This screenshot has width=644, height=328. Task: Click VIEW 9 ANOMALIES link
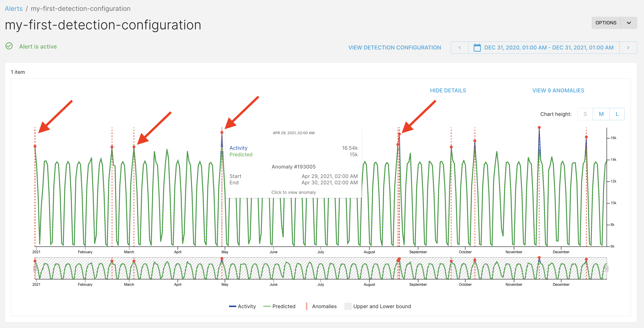[x=558, y=91]
